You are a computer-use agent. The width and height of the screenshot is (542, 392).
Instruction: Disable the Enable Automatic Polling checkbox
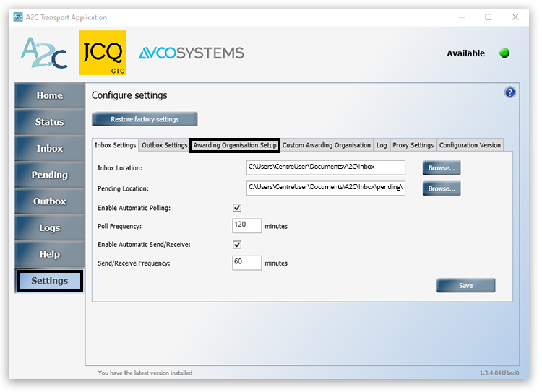tap(237, 208)
